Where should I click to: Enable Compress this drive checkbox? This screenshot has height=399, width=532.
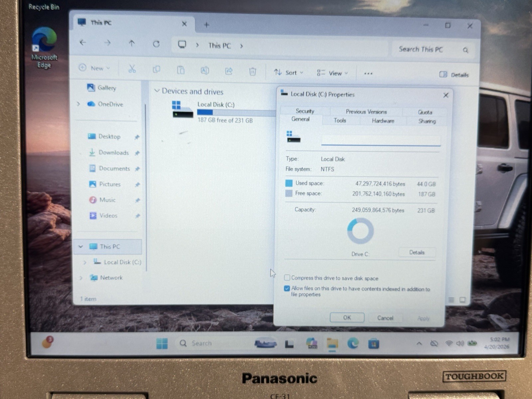tap(287, 277)
